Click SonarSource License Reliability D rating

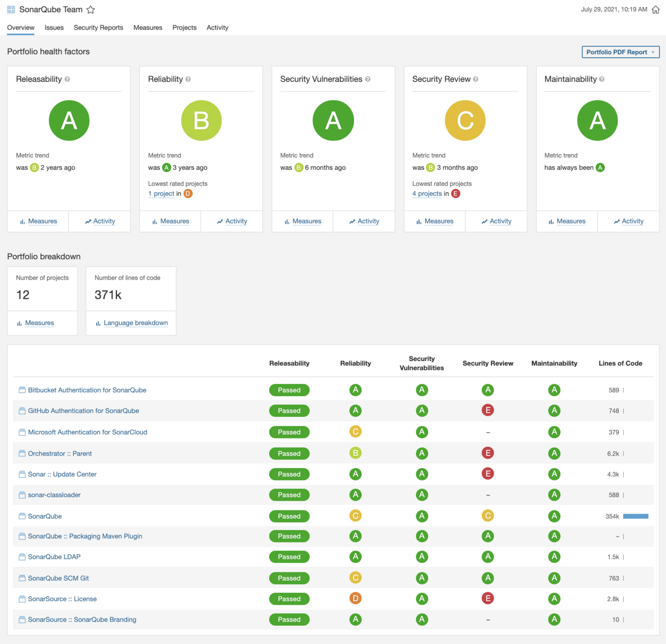[x=355, y=598]
